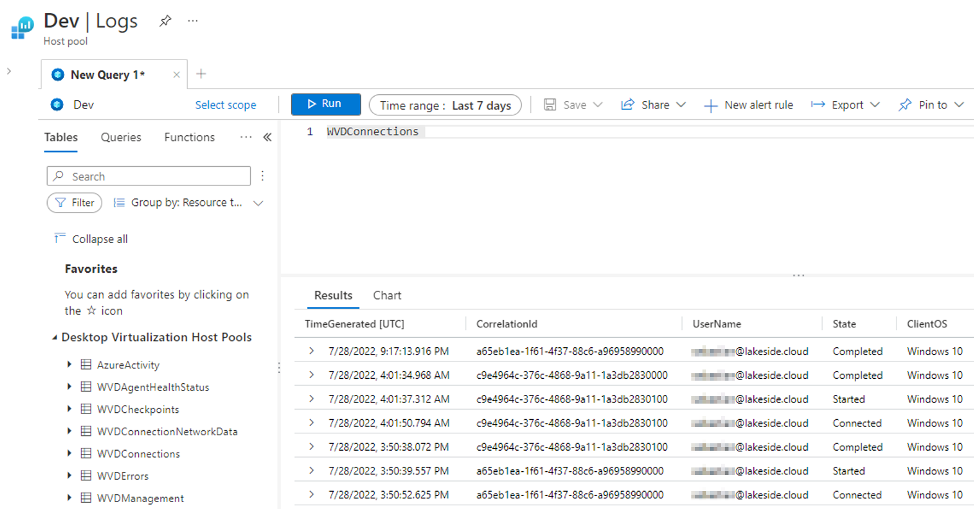Expand the WVDAgentHealthStatus table

click(69, 387)
